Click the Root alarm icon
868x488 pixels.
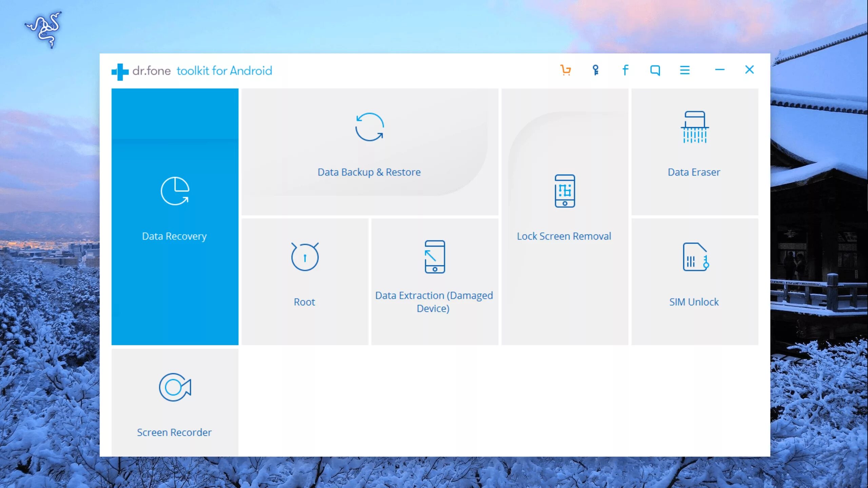[304, 257]
